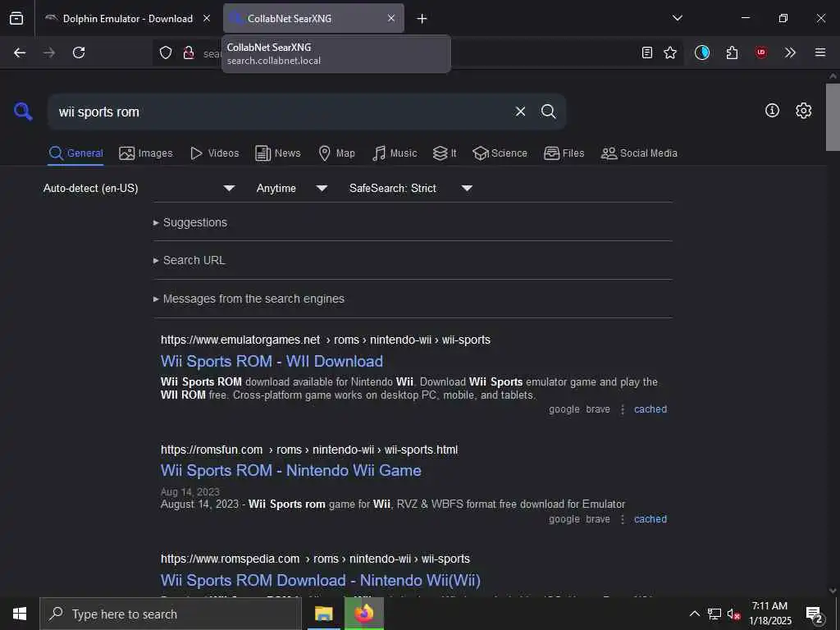Image resolution: width=840 pixels, height=630 pixels.
Task: Close the Dolphin Emulator tab
Action: tap(206, 18)
